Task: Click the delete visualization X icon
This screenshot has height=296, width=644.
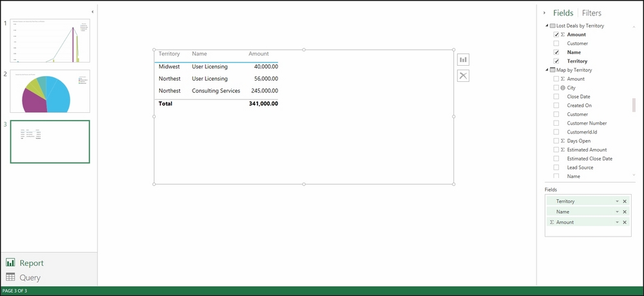Action: point(463,75)
